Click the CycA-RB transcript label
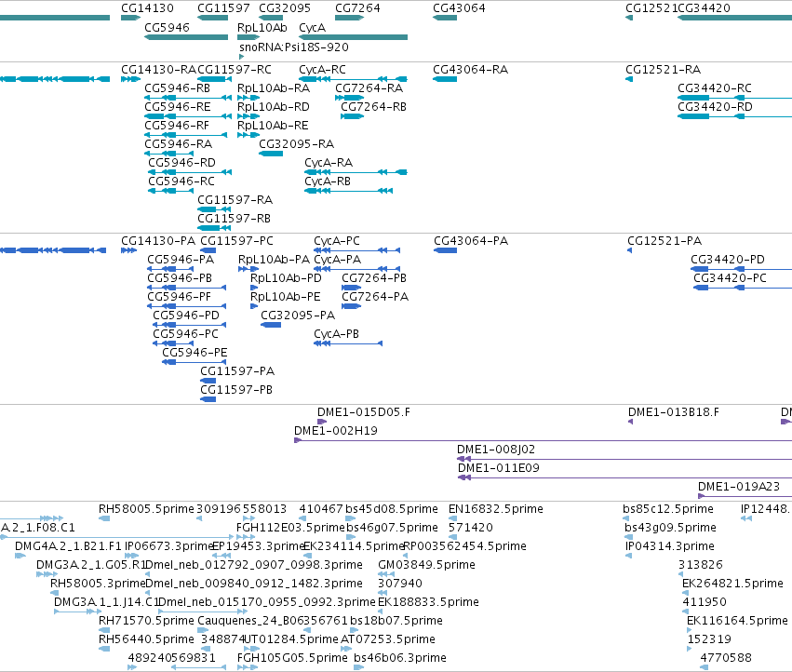Screen dimensions: 792x672 click(x=328, y=181)
